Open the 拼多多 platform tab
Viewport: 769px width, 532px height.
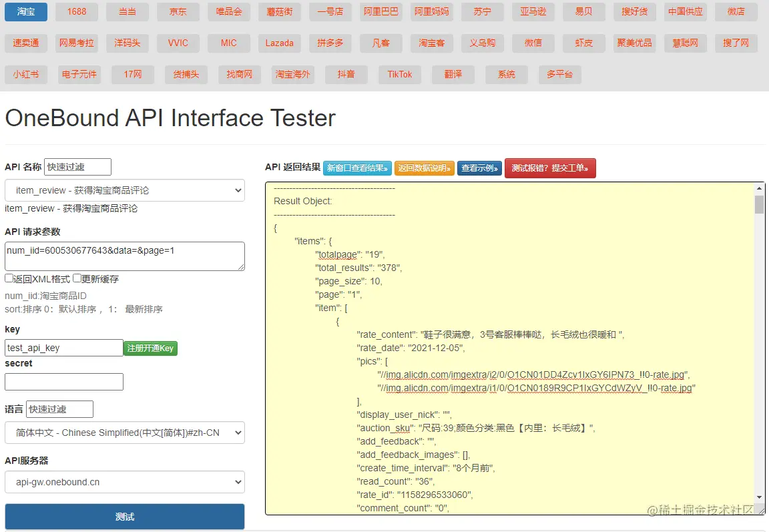click(x=330, y=43)
